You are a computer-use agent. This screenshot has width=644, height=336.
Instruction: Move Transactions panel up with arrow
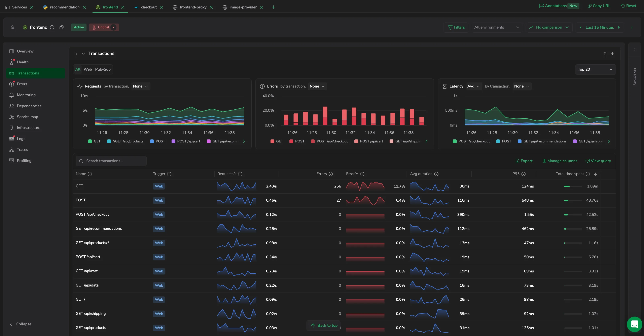pos(605,53)
